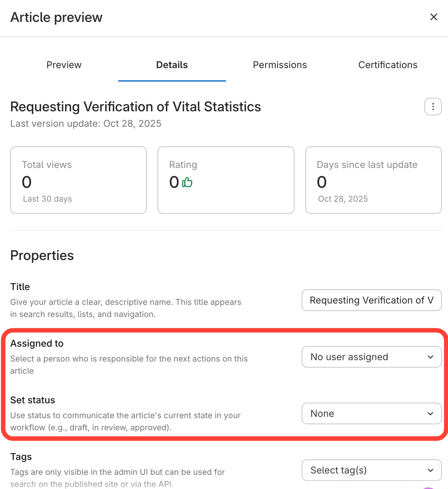
Task: Click the Tags dropdown chevron arrow
Action: [x=430, y=470]
